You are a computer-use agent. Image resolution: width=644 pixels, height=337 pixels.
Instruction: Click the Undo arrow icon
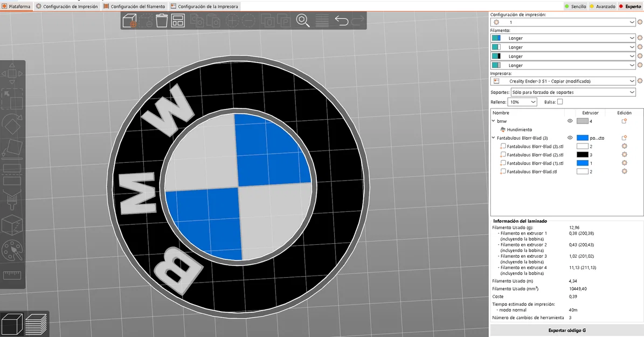coord(341,20)
